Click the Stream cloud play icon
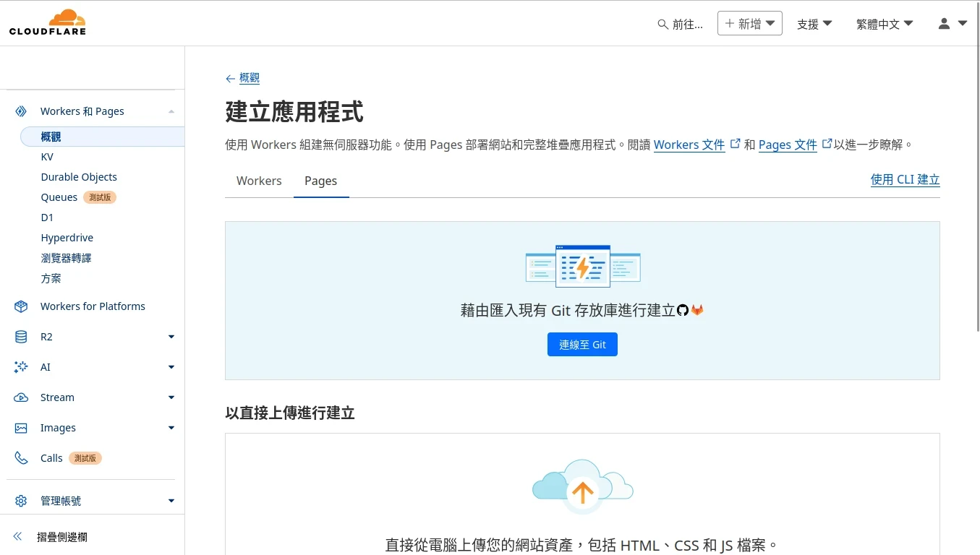The width and height of the screenshot is (980, 555). tap(21, 397)
